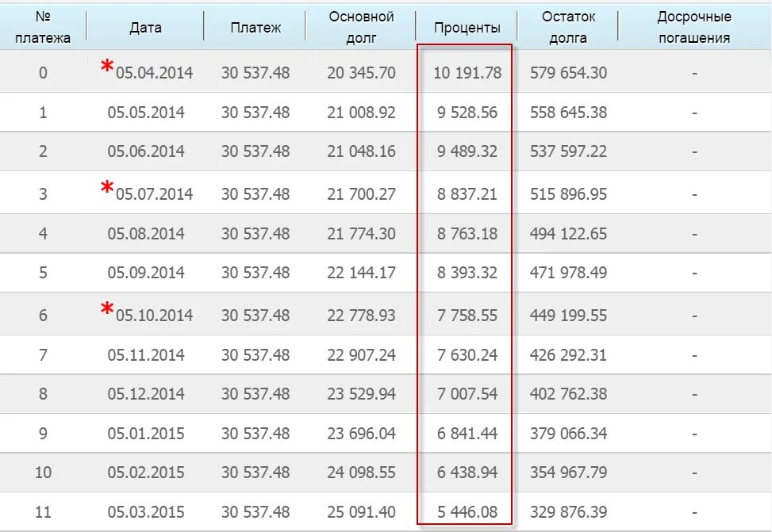Screen dimensions: 772x532
Task: Click interest value 6 438.94
Action: click(467, 473)
